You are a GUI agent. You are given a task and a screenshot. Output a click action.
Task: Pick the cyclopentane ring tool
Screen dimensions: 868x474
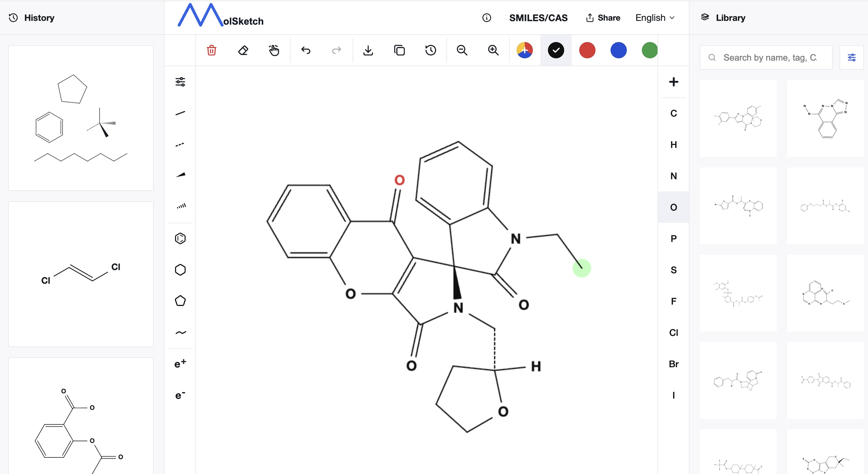(x=180, y=301)
